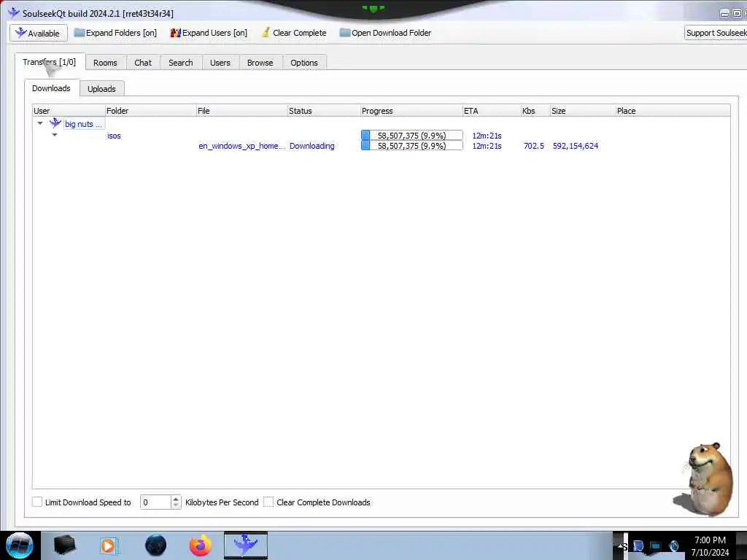
Task: Sort by the Place column header
Action: [x=673, y=111]
